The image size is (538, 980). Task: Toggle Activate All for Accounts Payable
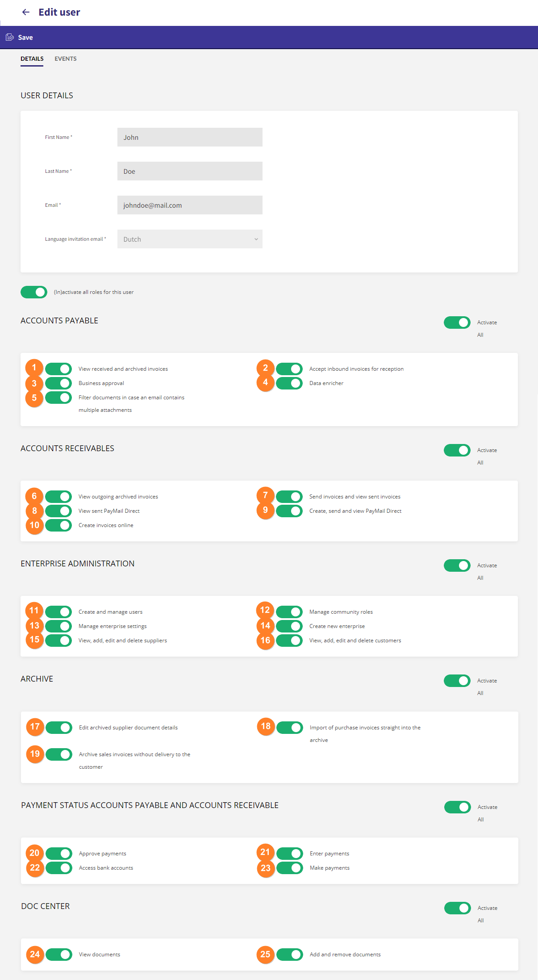457,322
